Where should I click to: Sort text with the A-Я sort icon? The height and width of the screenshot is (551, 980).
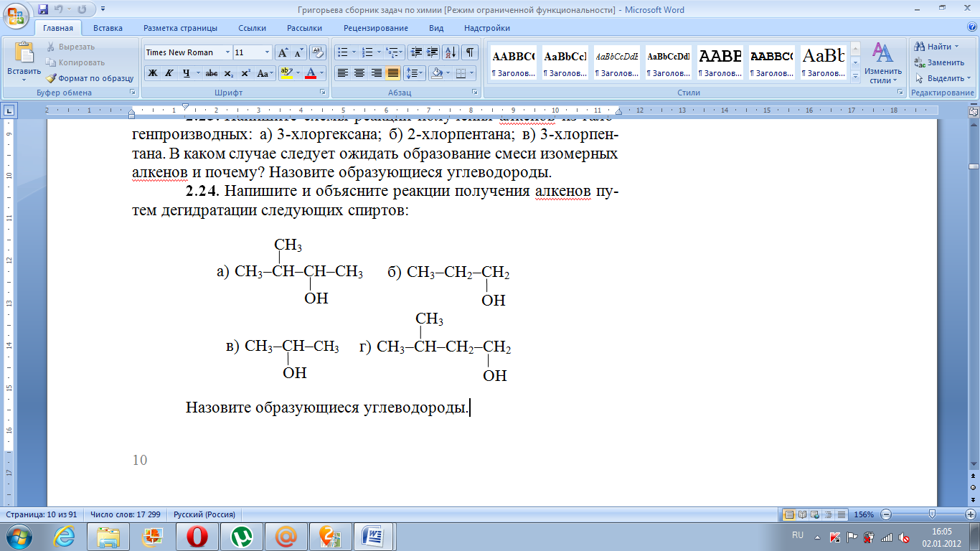451,52
